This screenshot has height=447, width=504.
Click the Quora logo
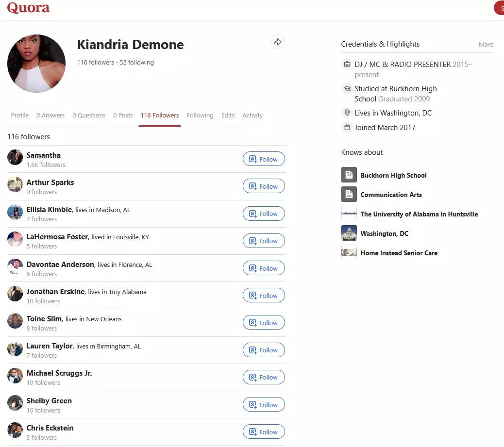click(28, 7)
